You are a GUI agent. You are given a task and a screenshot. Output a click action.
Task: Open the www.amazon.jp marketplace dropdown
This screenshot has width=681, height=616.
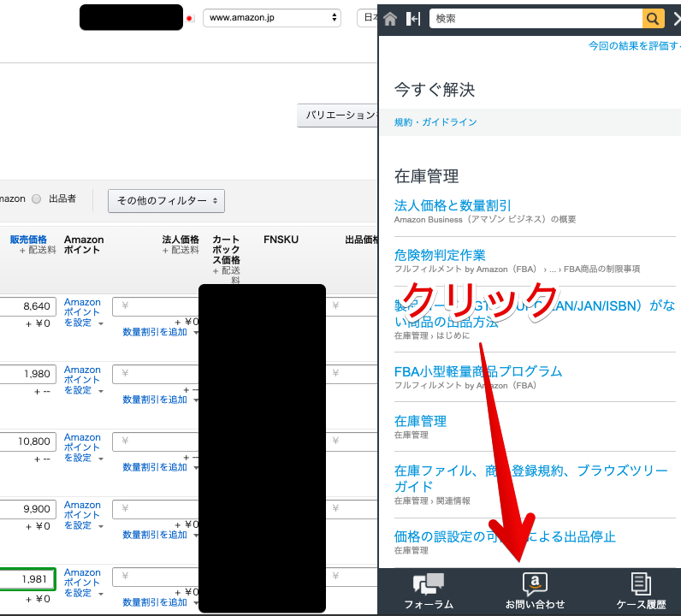coord(272,18)
